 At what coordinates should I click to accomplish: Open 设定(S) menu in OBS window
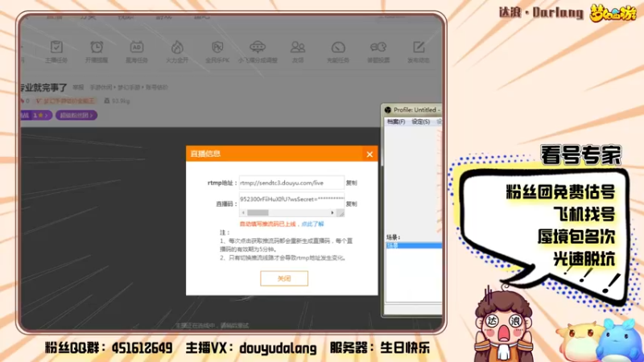click(420, 122)
